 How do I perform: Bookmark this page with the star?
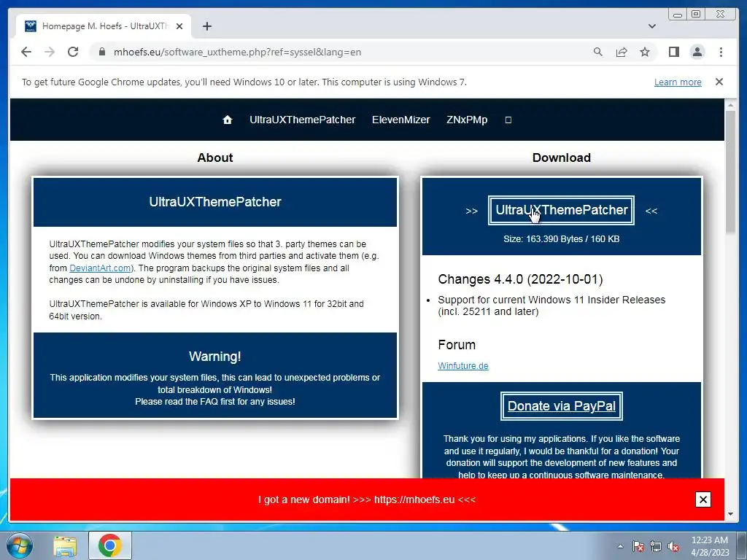(645, 52)
